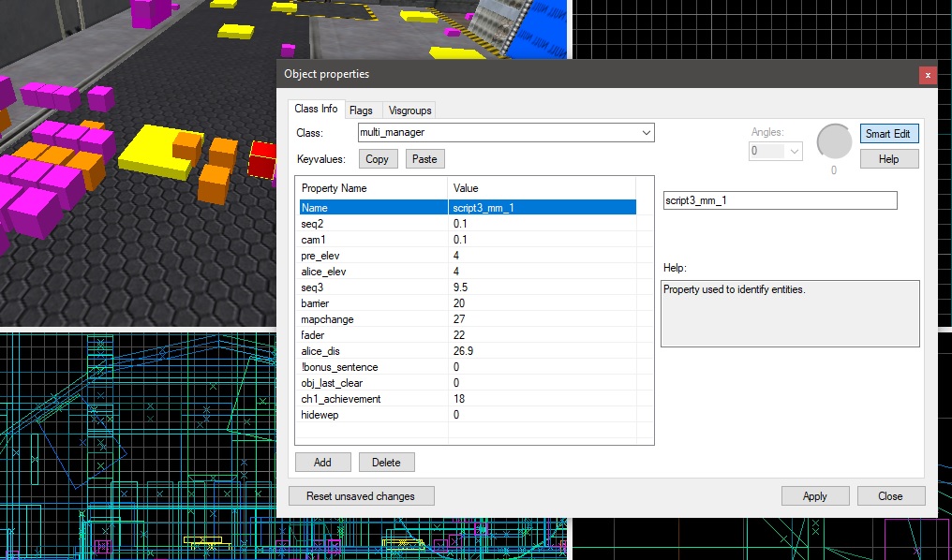Add a new property keyvalue
This screenshot has width=952, height=560.
[x=322, y=462]
